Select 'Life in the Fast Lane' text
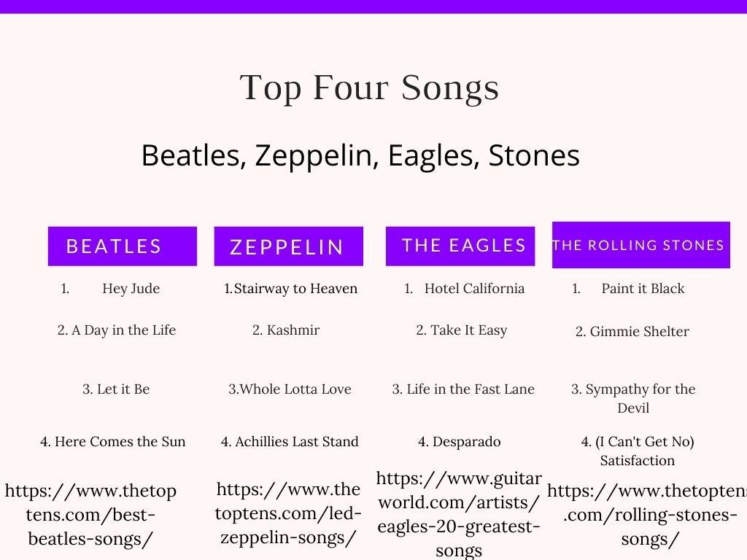 (x=463, y=389)
